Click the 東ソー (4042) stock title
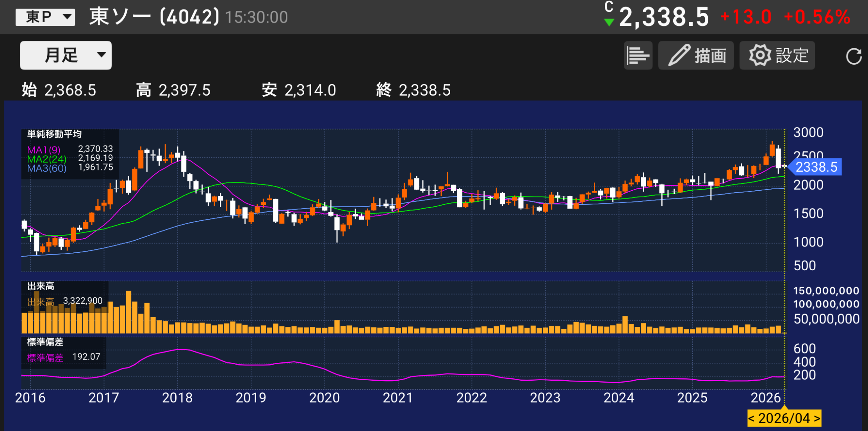 coord(154,17)
